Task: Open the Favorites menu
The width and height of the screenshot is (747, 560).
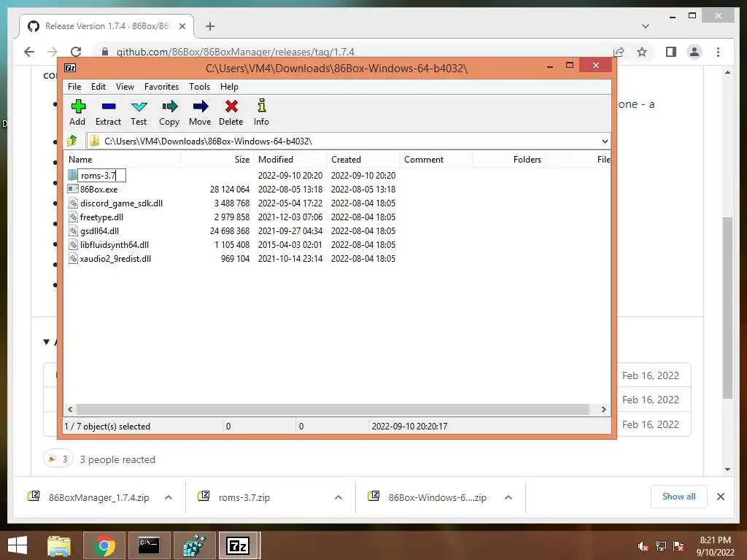Action: pos(161,87)
